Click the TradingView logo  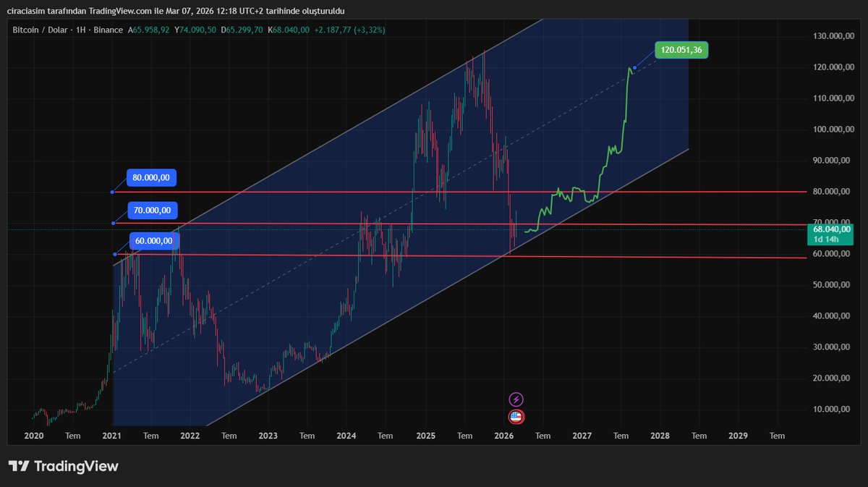point(63,466)
